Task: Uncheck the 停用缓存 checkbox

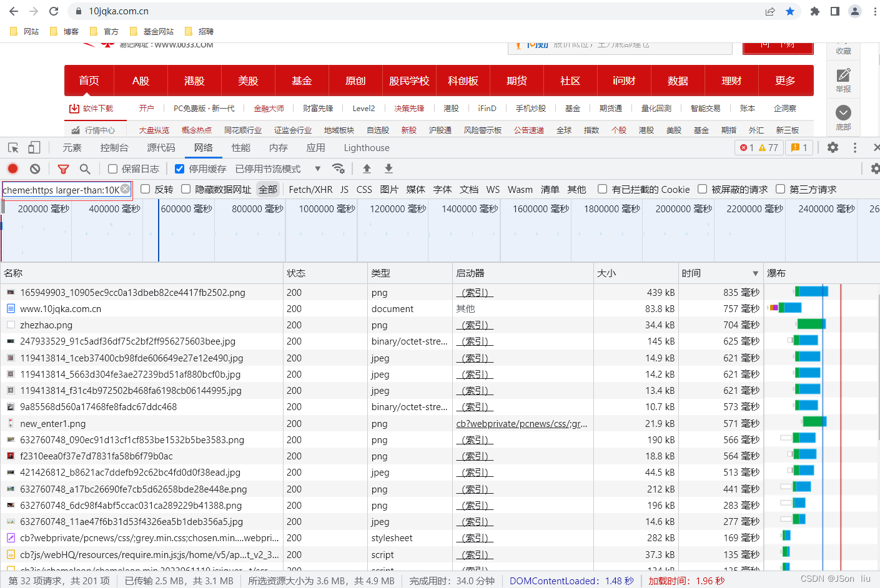Action: pos(179,169)
